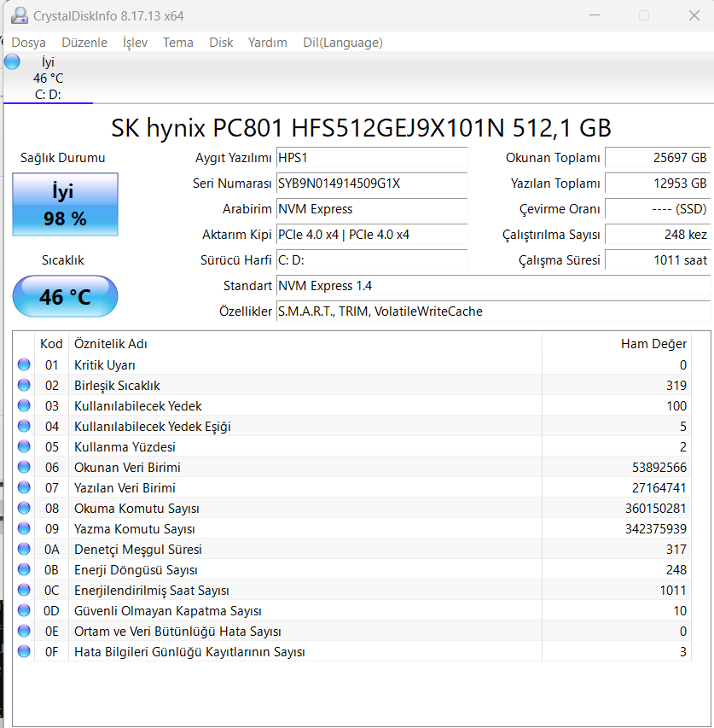The width and height of the screenshot is (714, 728).
Task: Click status icon beside Güvenli Olmayan Kapatma Sayısı
Action: [x=23, y=611]
